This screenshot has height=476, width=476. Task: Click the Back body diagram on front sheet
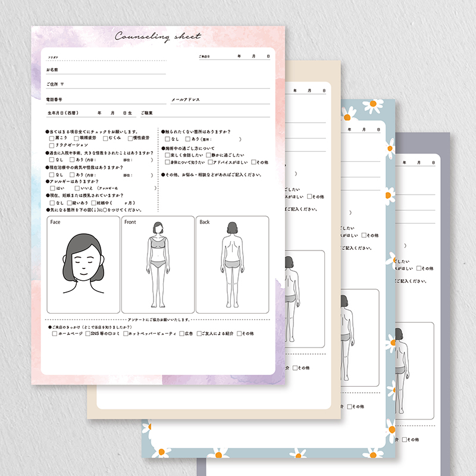[232, 264]
